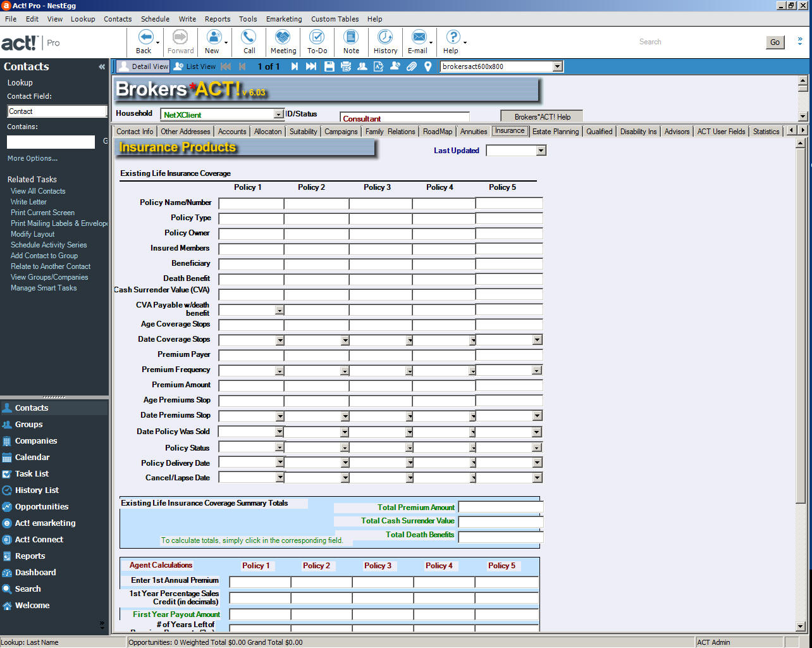Click Schedule Activity Series link
The height and width of the screenshot is (648, 812).
pyautogui.click(x=49, y=245)
